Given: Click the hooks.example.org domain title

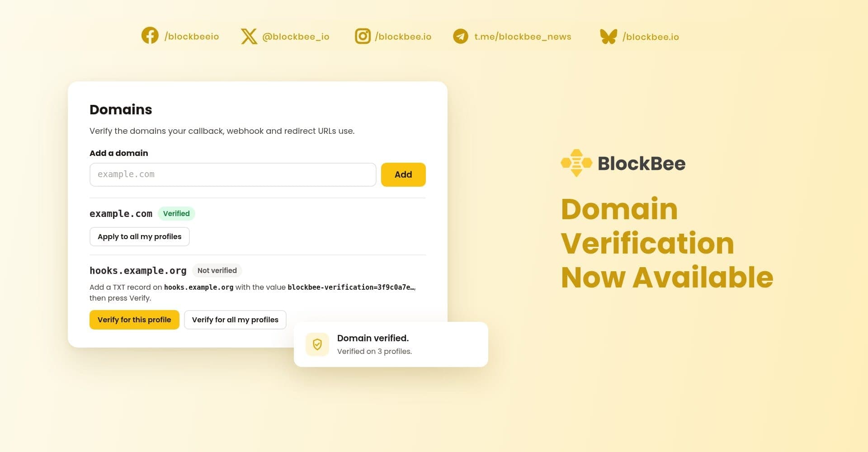Looking at the screenshot, I should (138, 270).
